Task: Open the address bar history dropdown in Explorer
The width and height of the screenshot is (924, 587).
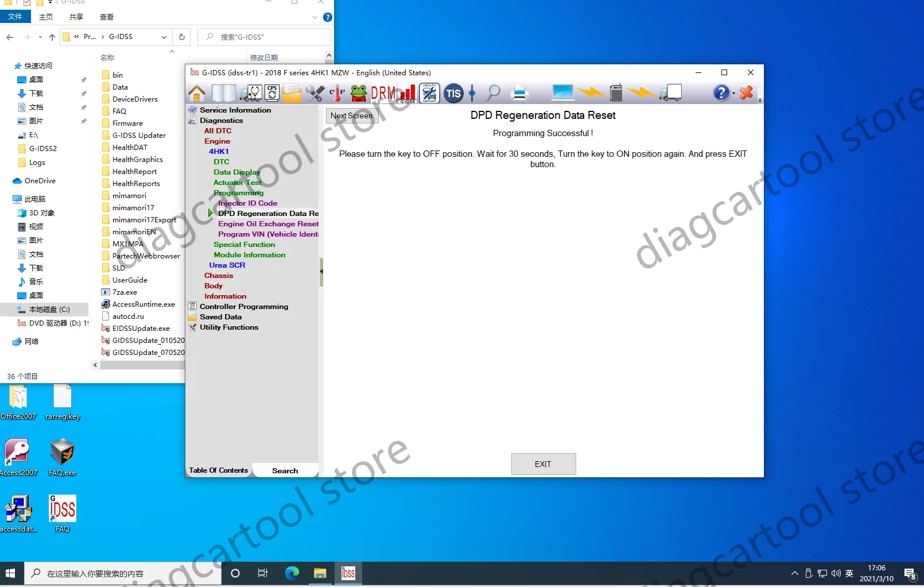Action: pyautogui.click(x=164, y=37)
